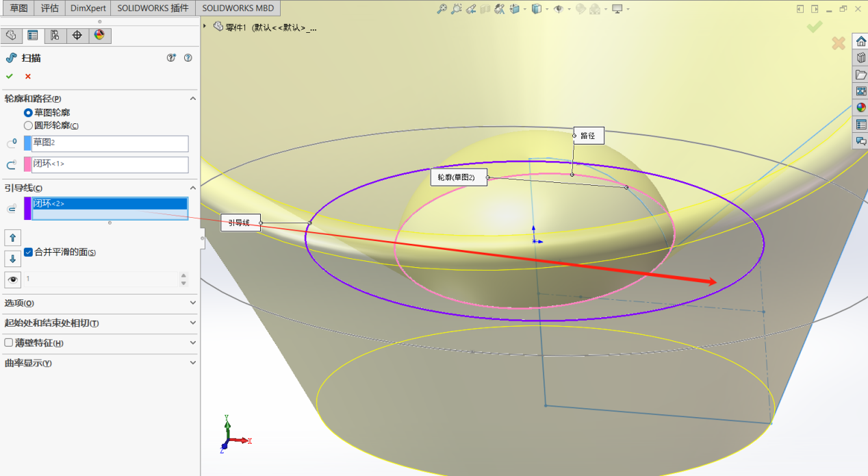Move guide curve down with arrow button
Image resolution: width=868 pixels, height=476 pixels.
click(12, 259)
